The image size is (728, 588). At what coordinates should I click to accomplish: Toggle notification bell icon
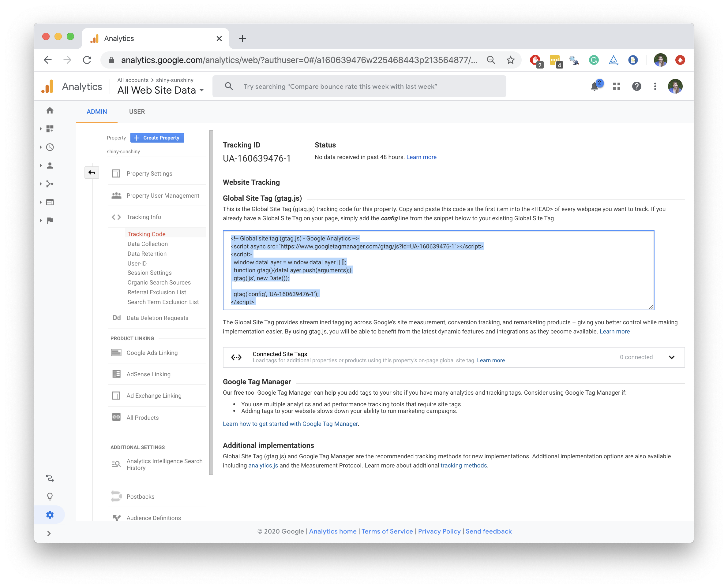click(x=594, y=86)
